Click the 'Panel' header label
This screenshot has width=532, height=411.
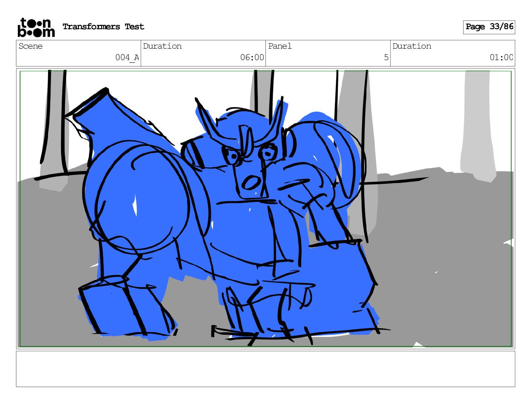tap(280, 46)
